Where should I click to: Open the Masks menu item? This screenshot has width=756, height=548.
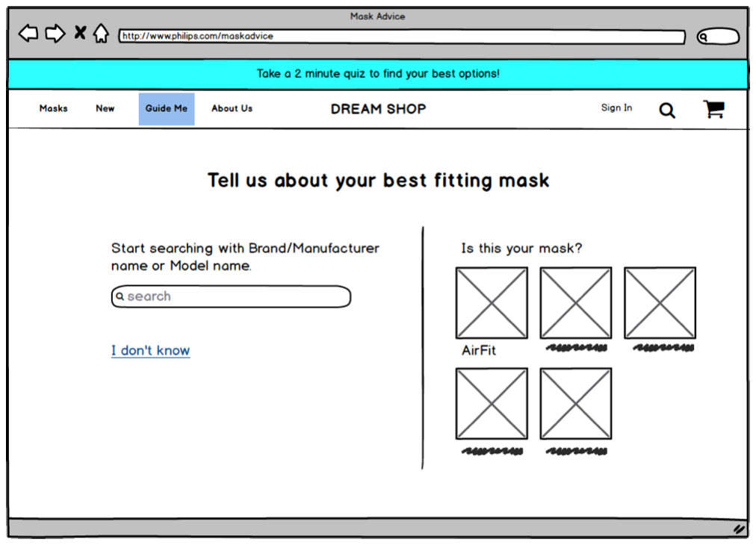(54, 108)
